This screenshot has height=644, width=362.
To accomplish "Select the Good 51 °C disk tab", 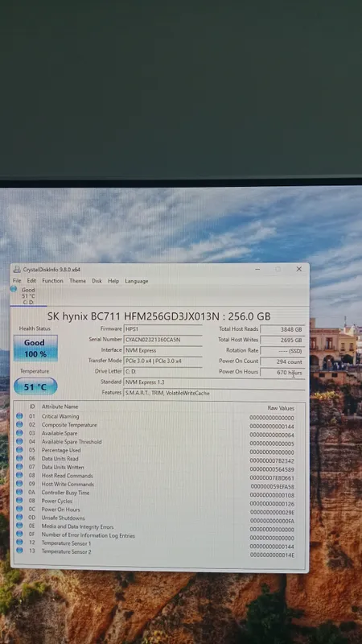I will point(28,295).
